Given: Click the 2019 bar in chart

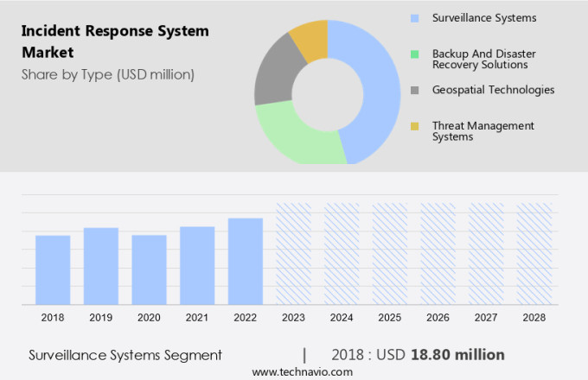Looking at the screenshot, I should pyautogui.click(x=101, y=265).
